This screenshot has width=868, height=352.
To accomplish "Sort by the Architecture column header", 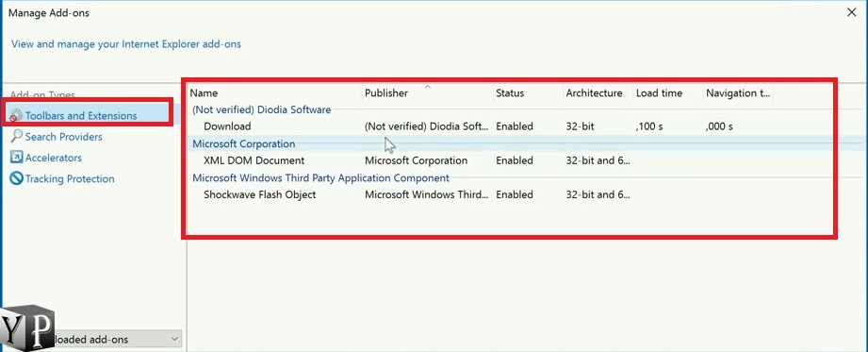I will (x=598, y=92).
